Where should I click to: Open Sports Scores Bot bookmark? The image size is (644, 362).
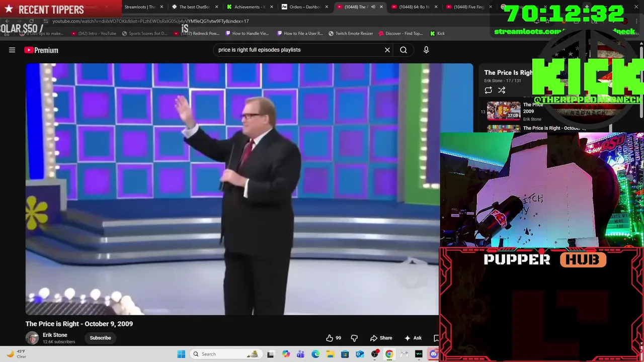point(145,33)
